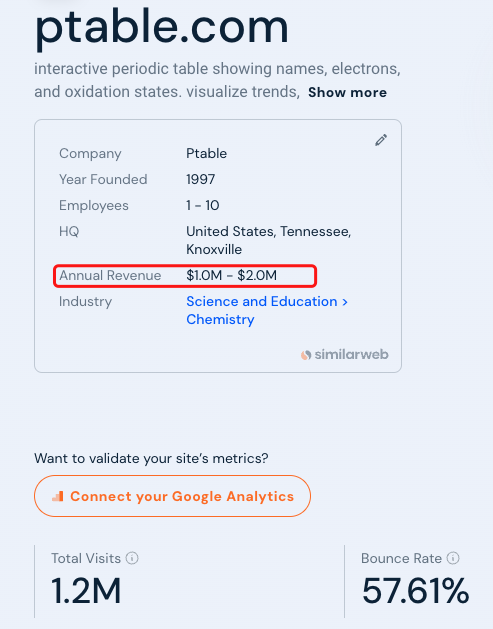Click Connect your Google Analytics button
The width and height of the screenshot is (493, 629).
(172, 496)
